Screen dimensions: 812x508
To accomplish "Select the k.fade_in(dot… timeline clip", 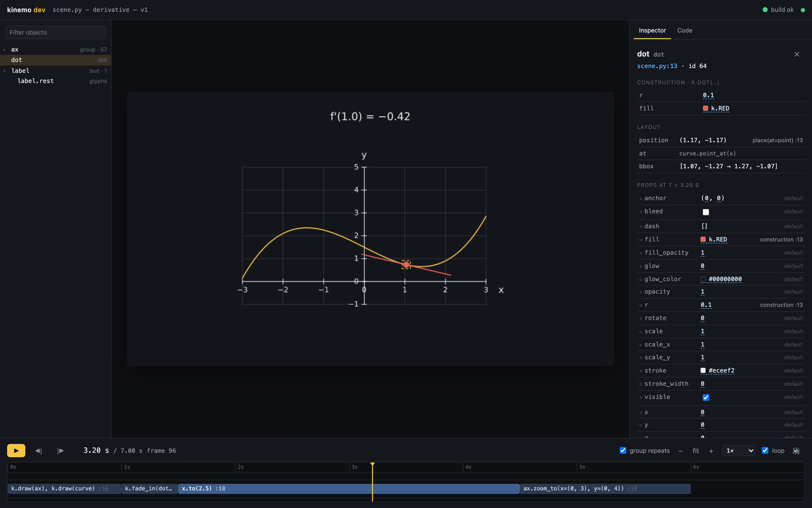I will point(150,489).
